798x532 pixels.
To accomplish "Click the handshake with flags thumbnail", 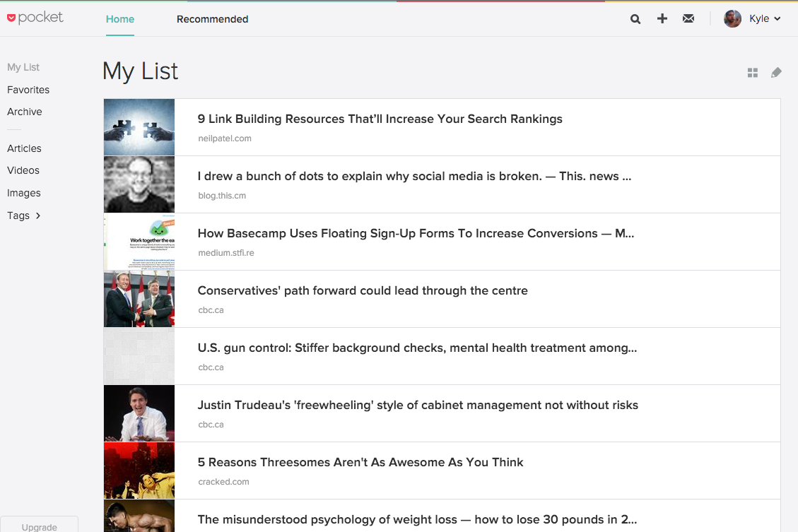I will (139, 299).
